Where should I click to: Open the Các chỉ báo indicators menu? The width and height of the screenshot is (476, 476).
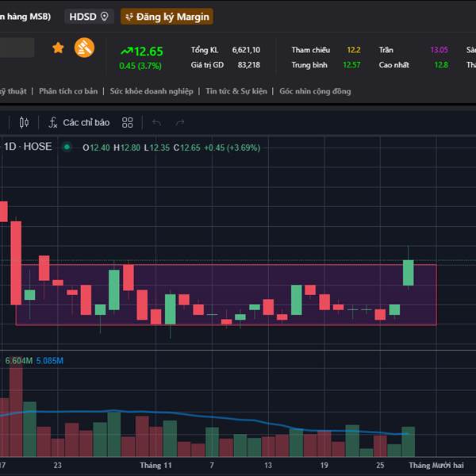pyautogui.click(x=86, y=122)
